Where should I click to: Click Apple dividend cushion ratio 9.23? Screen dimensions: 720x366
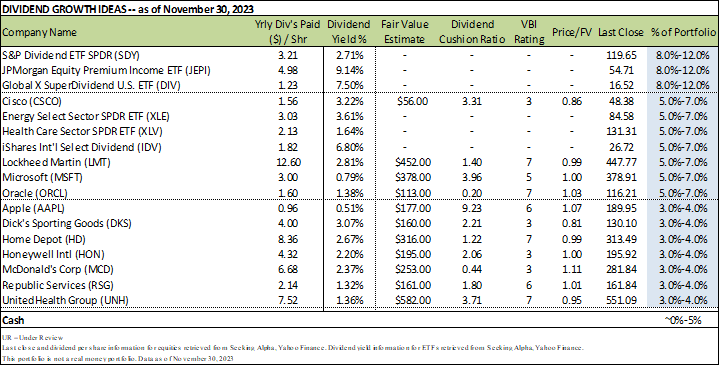[x=472, y=208]
